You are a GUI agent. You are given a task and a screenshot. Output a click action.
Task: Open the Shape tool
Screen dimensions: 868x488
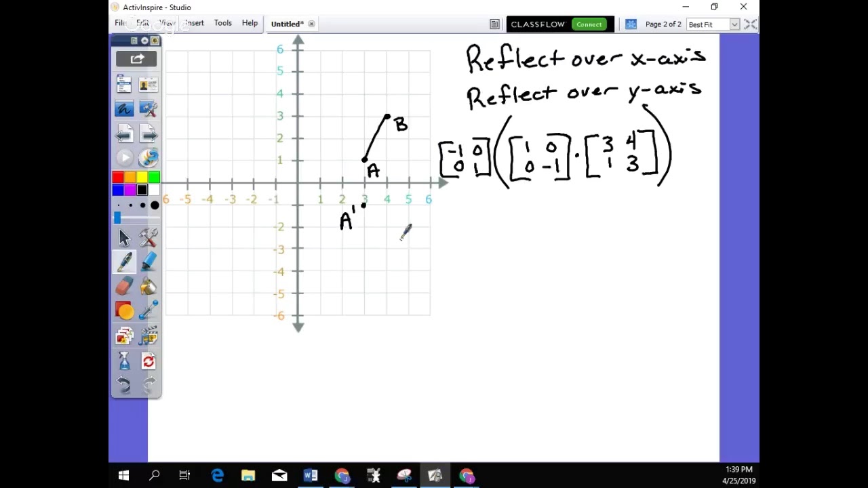124,311
